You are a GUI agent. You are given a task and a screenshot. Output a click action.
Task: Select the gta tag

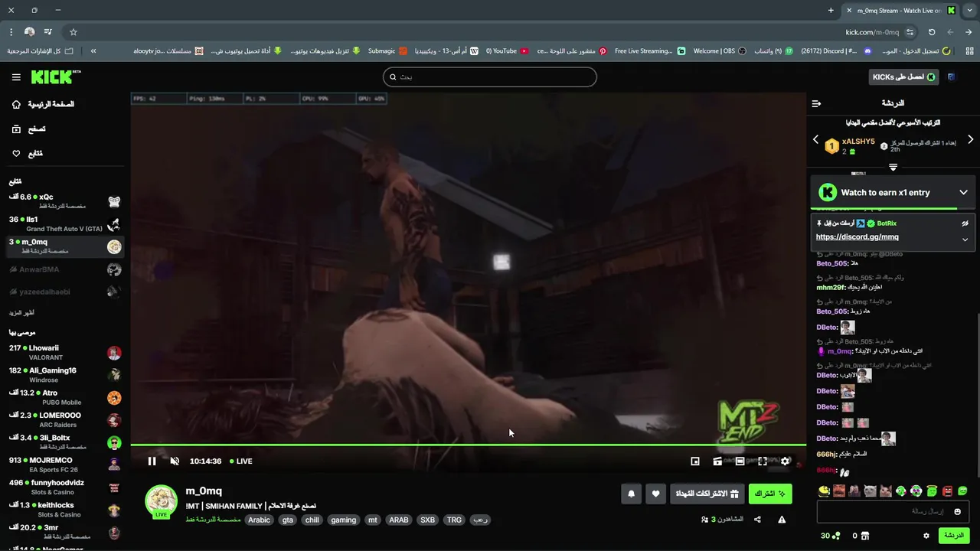(287, 520)
